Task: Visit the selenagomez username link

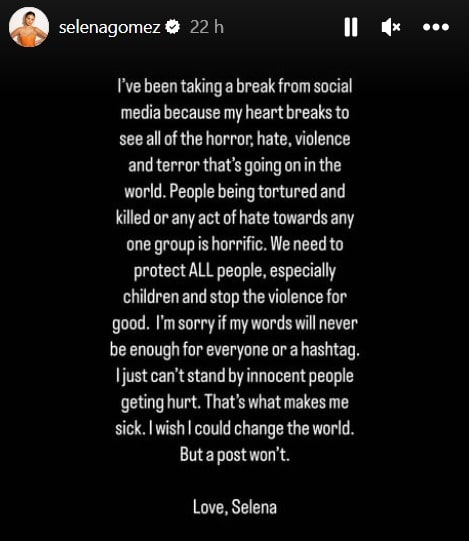Action: point(109,27)
